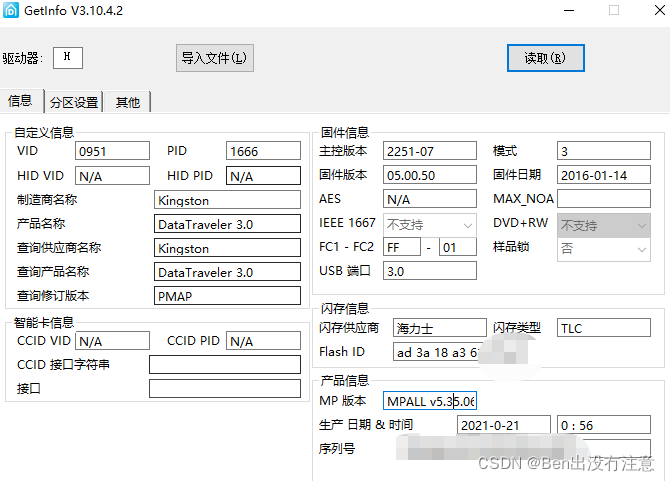Click the CCID PID field
670x481 pixels.
[263, 341]
